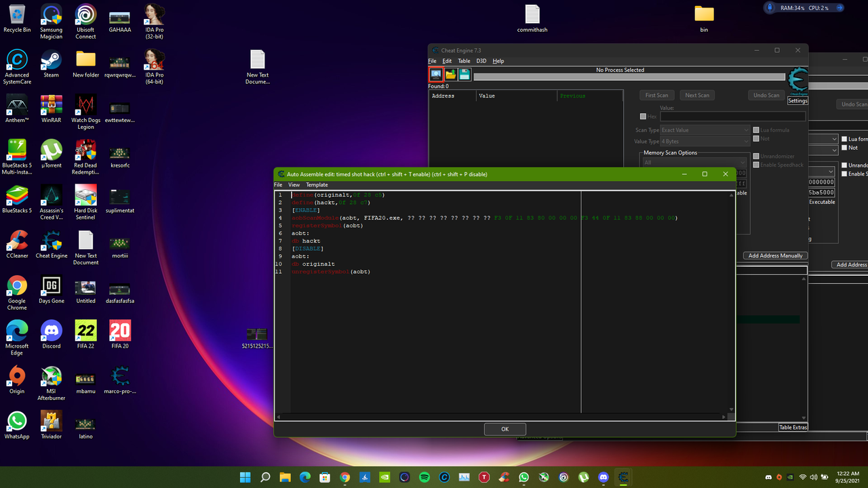The image size is (868, 488).
Task: Click the Settings label under the logo
Action: [797, 100]
